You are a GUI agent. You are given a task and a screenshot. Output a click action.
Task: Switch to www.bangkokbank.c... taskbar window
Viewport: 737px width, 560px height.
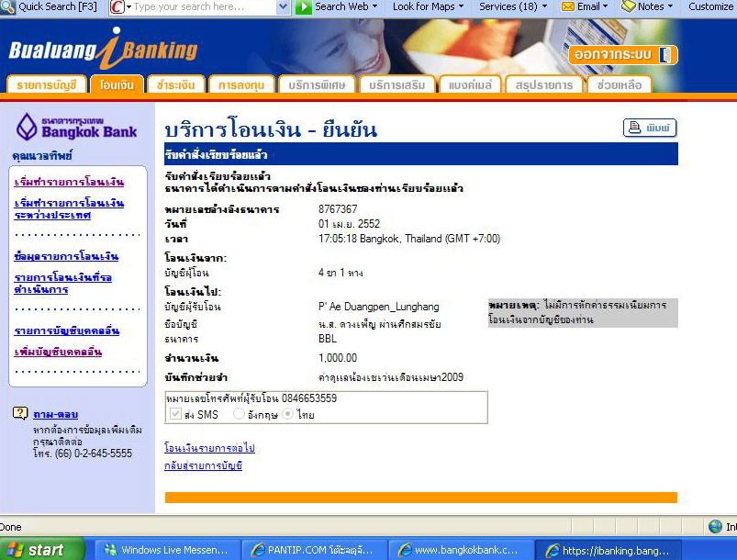[461, 550]
